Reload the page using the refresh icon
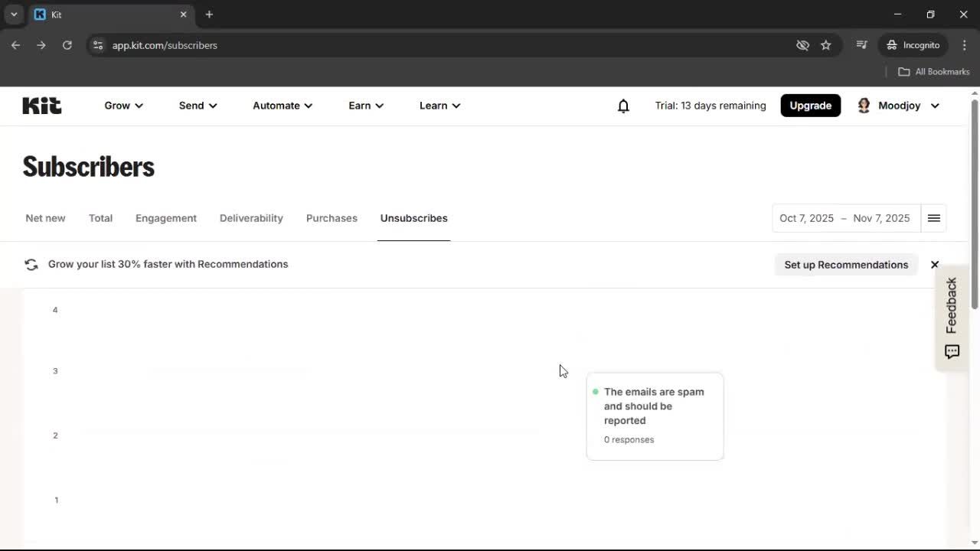This screenshot has height=551, width=980. click(67, 45)
